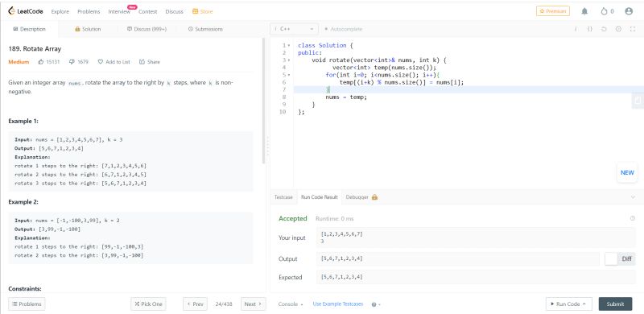Click the info icon beside Runtime result
Image resolution: width=644 pixels, height=314 pixels.
click(633, 219)
